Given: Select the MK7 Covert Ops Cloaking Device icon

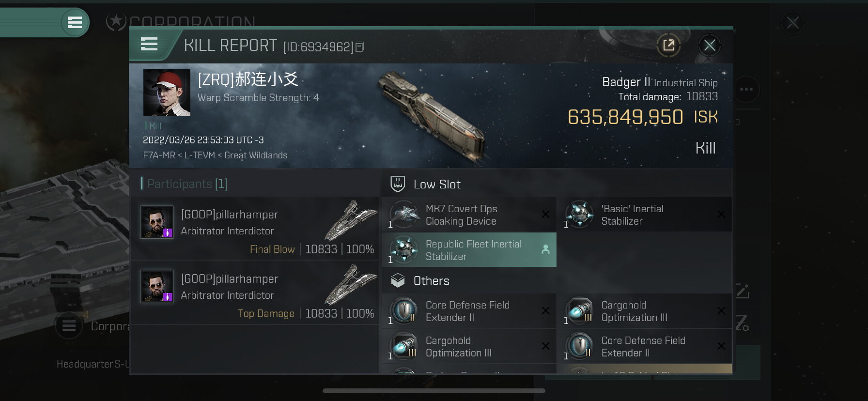Looking at the screenshot, I should (404, 215).
